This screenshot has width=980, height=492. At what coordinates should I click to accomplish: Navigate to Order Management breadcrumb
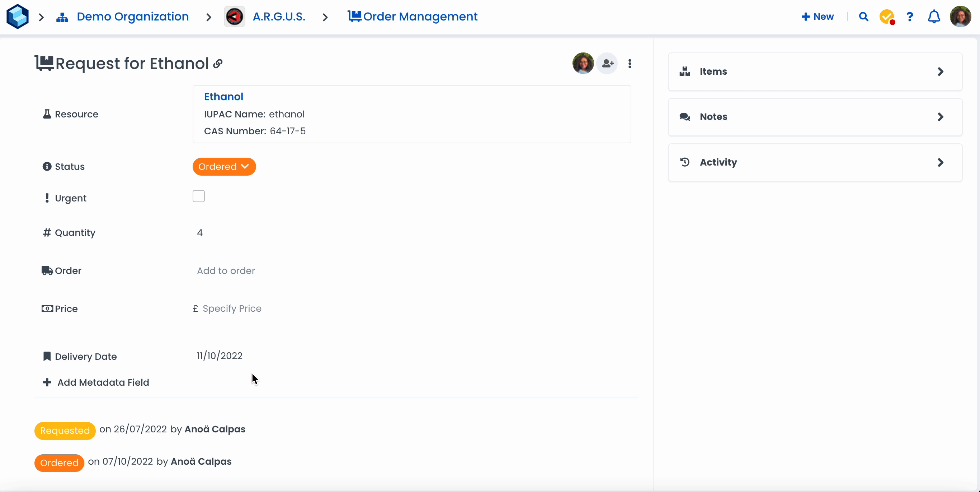coord(420,17)
